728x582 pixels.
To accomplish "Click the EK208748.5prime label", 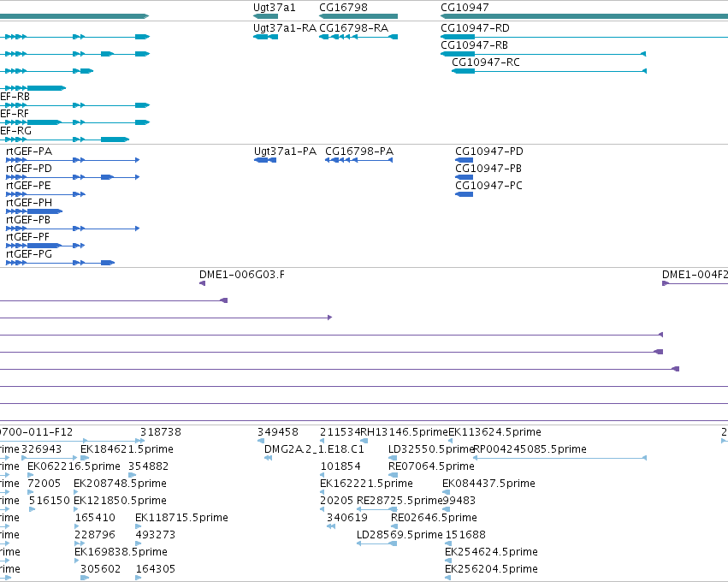I will tap(120, 484).
